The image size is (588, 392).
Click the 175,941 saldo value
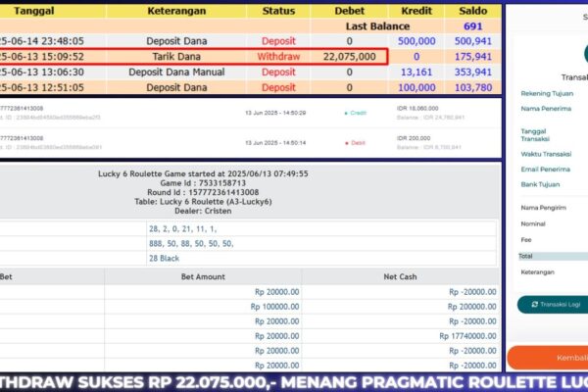point(473,57)
